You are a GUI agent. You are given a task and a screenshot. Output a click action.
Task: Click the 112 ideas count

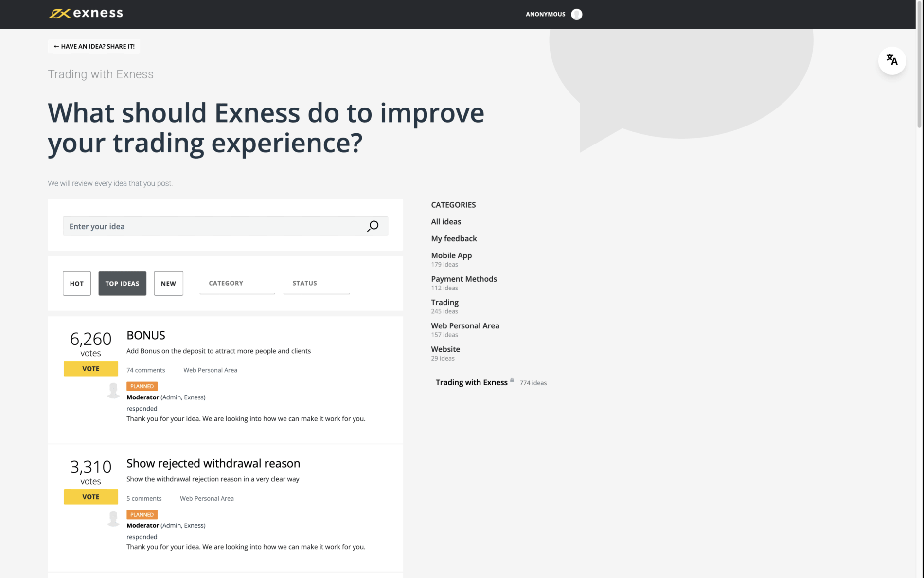(444, 288)
